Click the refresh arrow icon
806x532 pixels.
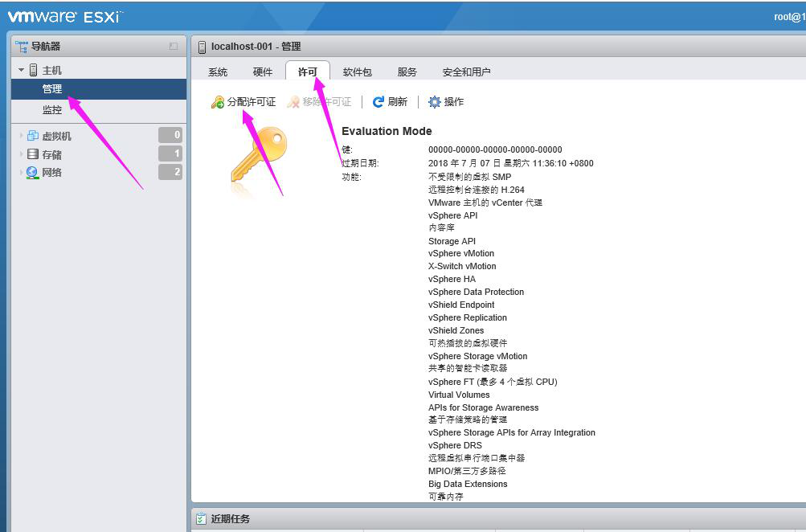click(x=378, y=102)
